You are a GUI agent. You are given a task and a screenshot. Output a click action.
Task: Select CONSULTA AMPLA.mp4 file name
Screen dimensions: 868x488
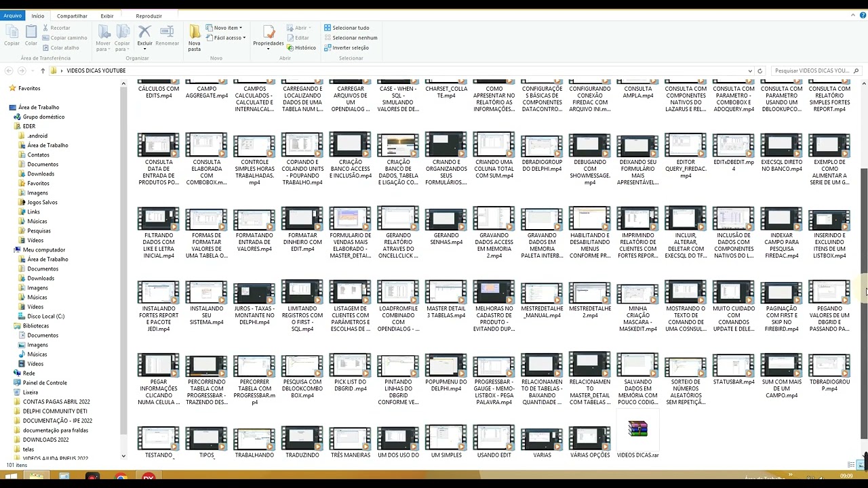pos(638,92)
